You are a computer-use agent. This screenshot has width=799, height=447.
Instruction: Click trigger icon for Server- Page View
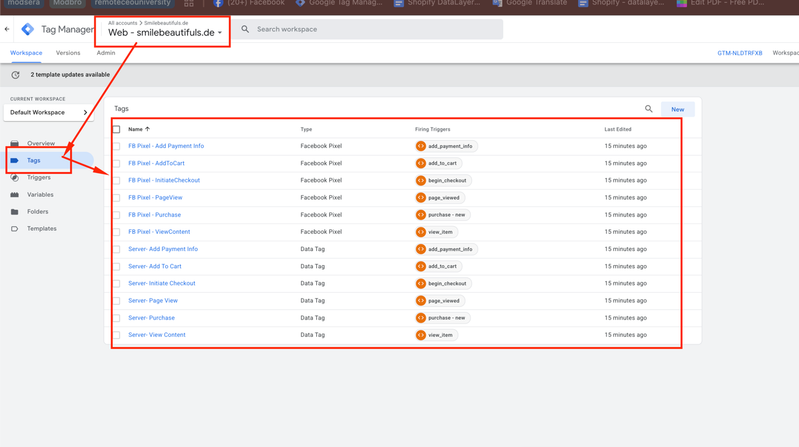(x=420, y=301)
